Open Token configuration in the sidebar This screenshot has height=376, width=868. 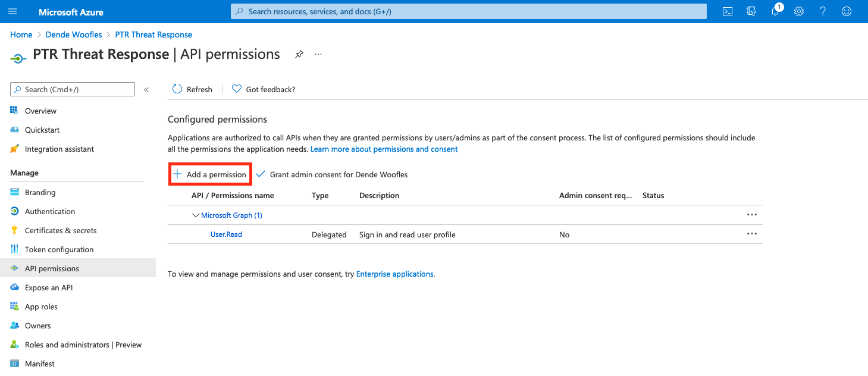(59, 249)
